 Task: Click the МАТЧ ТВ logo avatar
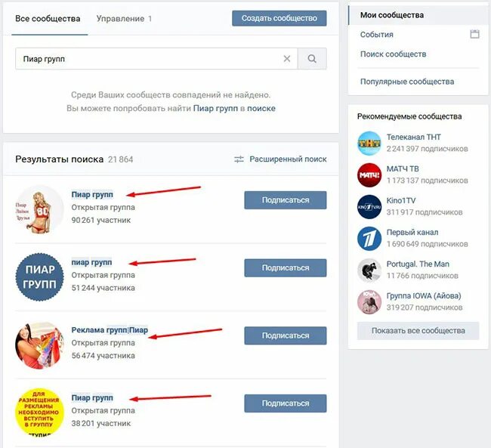[x=369, y=175]
